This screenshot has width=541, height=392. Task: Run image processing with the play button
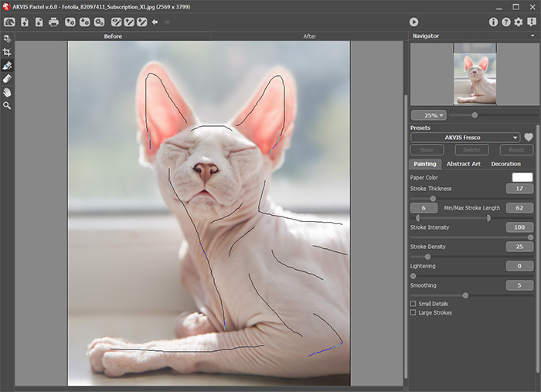(x=413, y=22)
